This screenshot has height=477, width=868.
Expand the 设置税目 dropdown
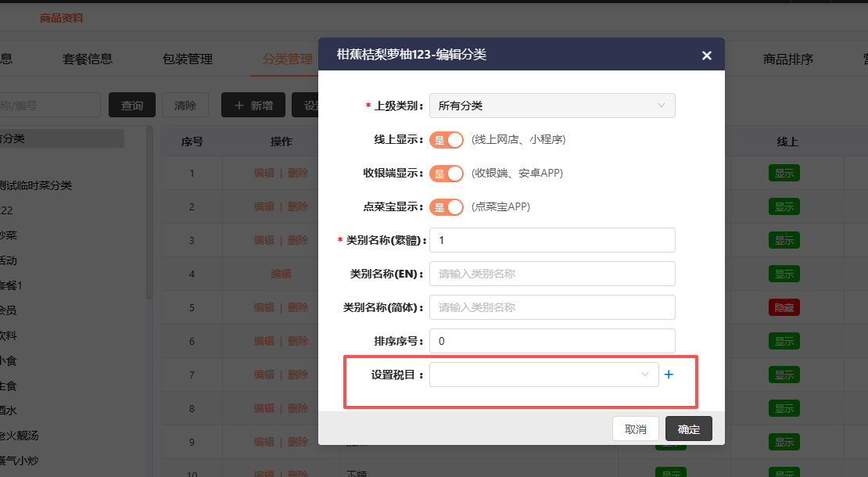543,375
